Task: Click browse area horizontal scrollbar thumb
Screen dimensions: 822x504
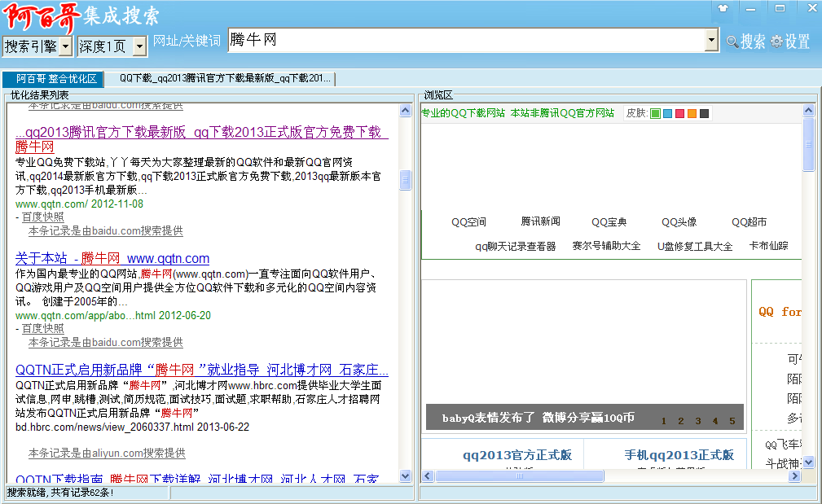Action: (520, 476)
